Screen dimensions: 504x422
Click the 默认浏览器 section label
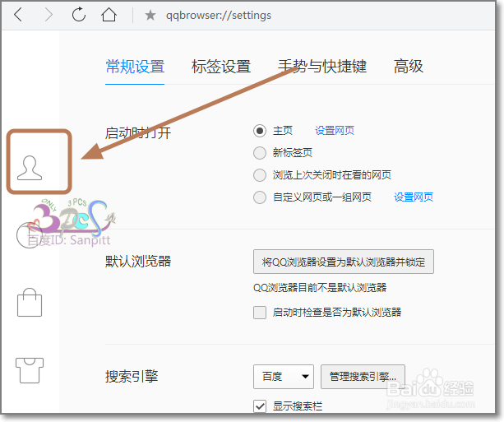point(138,261)
